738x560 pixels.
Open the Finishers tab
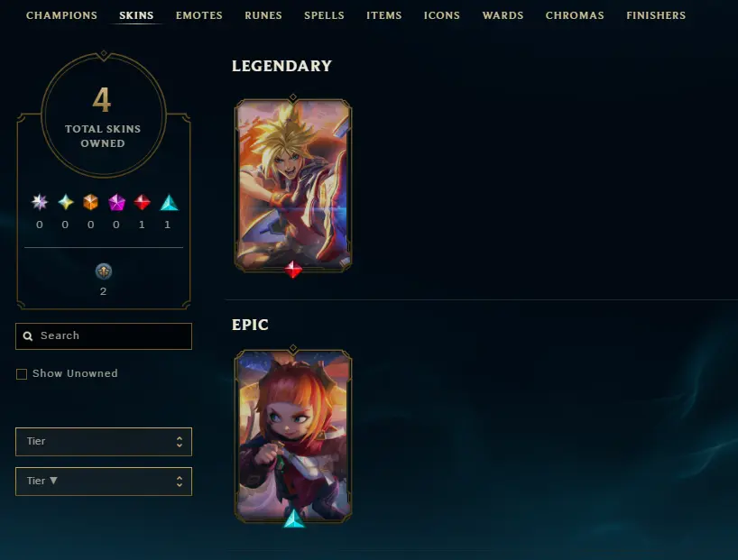pyautogui.click(x=656, y=15)
